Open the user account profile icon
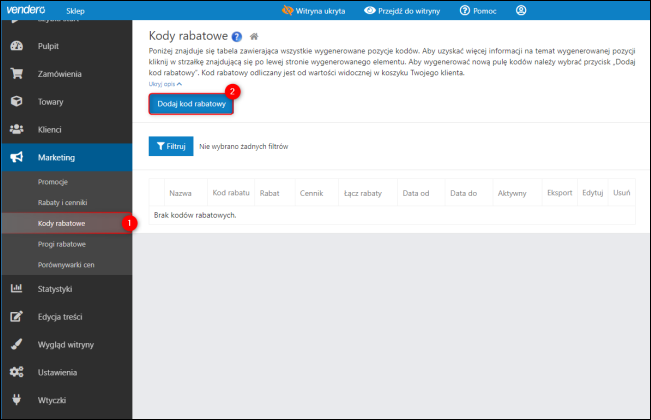 [x=521, y=10]
